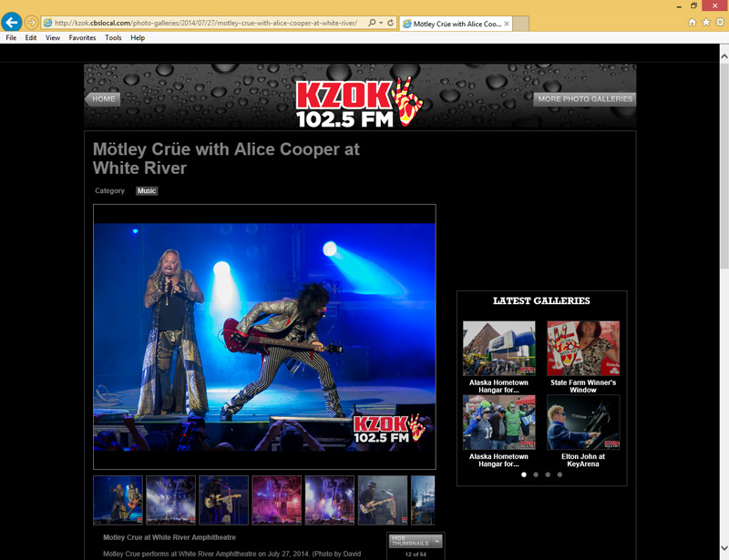Open fifth thumbnail with blue-purple stage
Image resolution: width=729 pixels, height=560 pixels.
[x=330, y=500]
